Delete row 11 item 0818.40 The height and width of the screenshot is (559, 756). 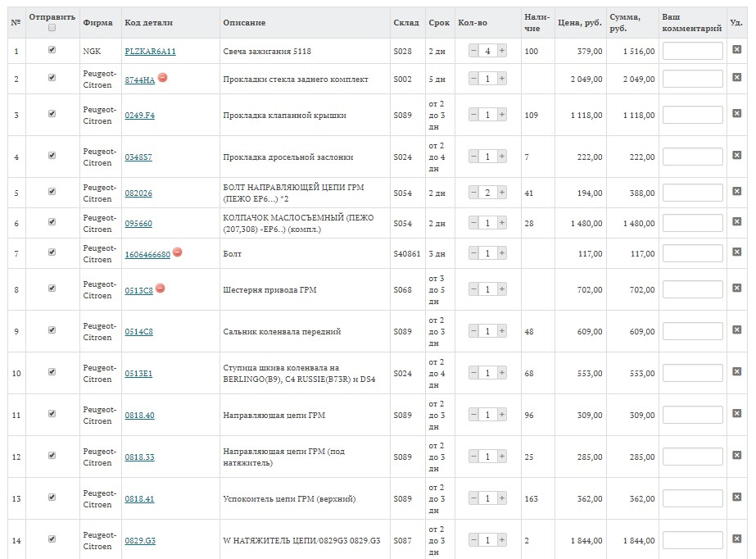pyautogui.click(x=736, y=415)
